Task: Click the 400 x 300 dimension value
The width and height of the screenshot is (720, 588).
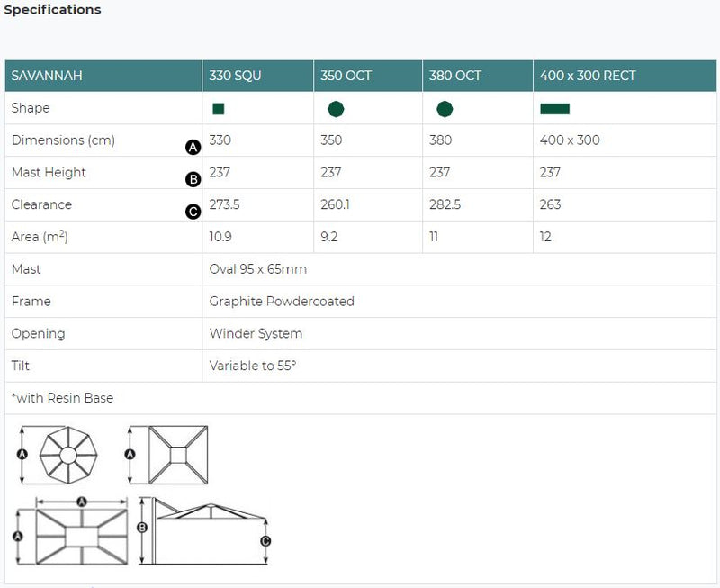Action: 570,140
